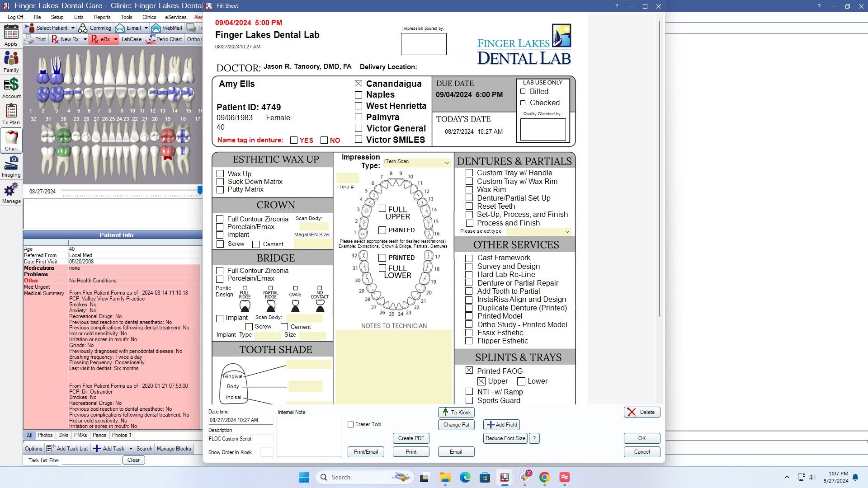Screen dimensions: 868x488
Task: Launch Google Chrome from the taskbar
Action: (x=544, y=477)
